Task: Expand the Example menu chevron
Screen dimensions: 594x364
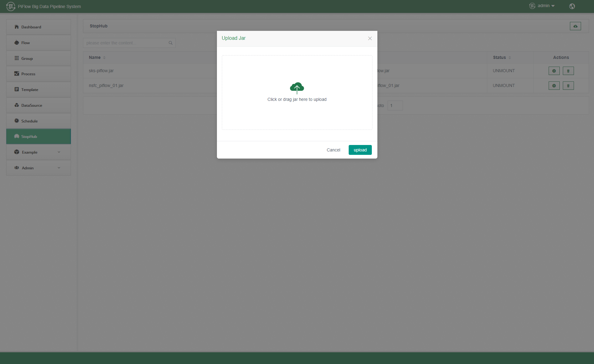Action: click(x=59, y=152)
